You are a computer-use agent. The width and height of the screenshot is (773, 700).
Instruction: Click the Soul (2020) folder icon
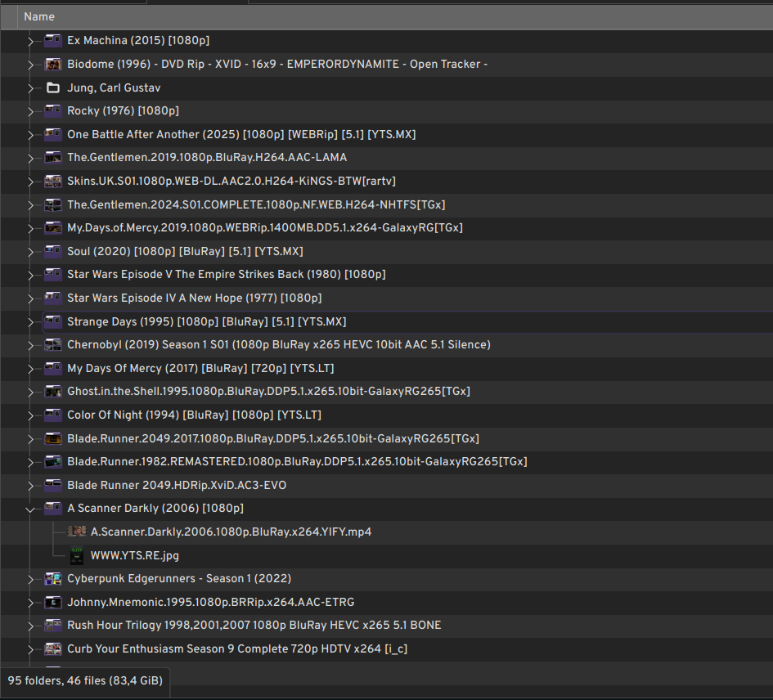[52, 251]
